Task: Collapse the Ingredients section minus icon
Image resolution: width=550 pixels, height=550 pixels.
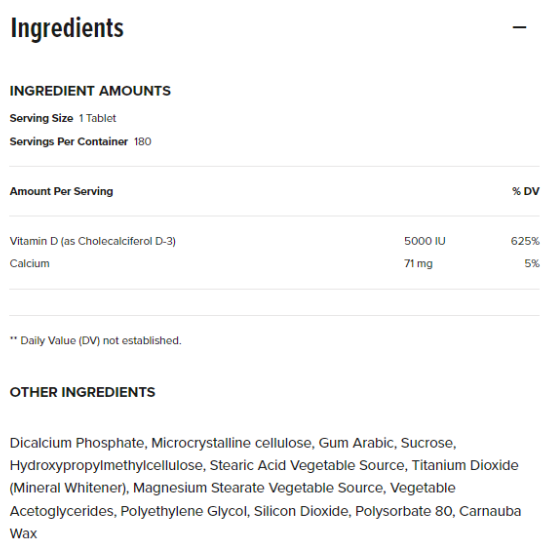Action: (519, 27)
